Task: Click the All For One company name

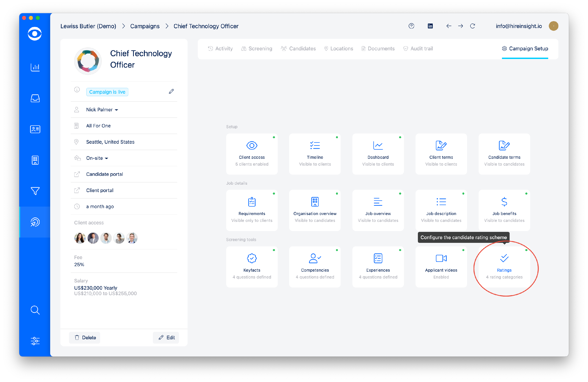Action: (x=98, y=125)
